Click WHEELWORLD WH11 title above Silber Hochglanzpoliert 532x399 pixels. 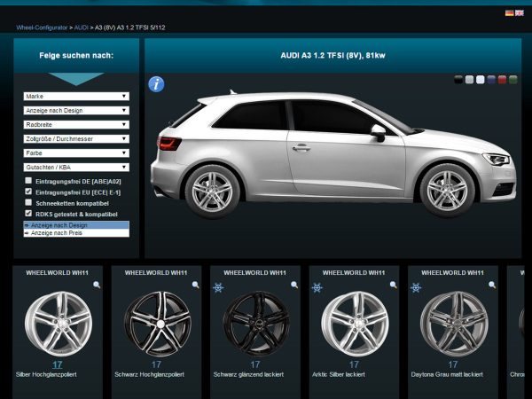click(58, 273)
